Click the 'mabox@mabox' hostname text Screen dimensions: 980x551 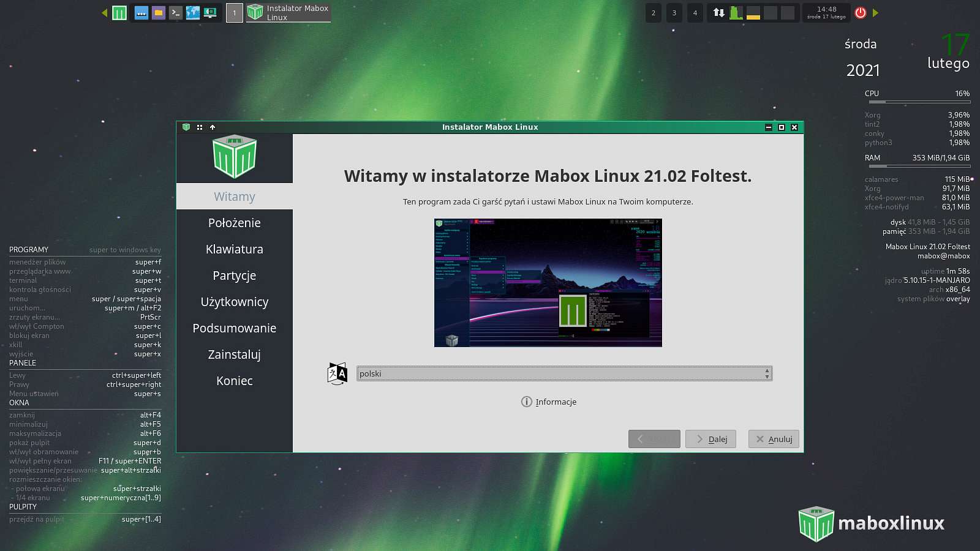943,256
